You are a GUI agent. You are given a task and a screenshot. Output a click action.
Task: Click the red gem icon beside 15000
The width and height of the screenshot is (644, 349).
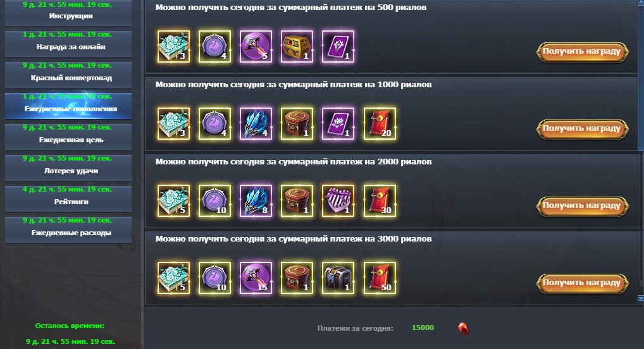[x=463, y=329]
